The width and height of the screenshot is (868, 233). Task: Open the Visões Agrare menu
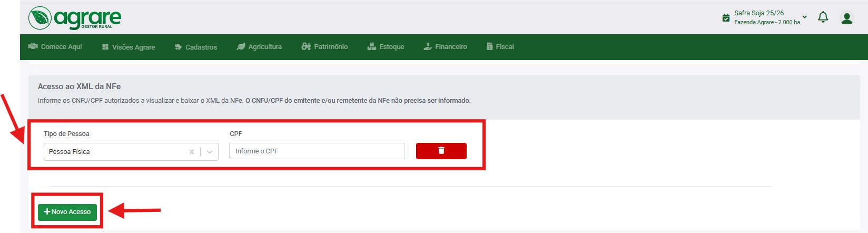click(129, 47)
